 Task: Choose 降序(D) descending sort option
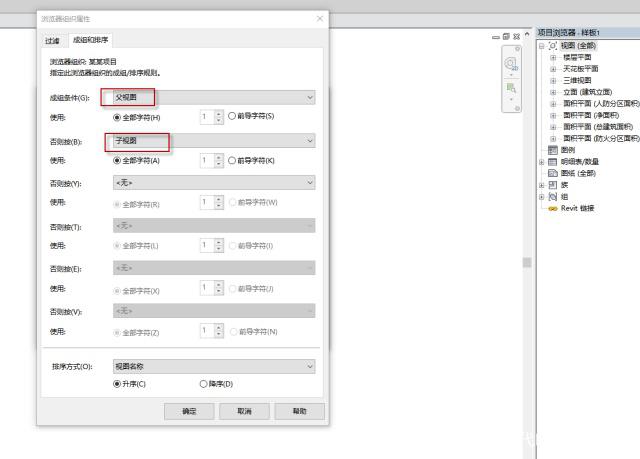pyautogui.click(x=203, y=383)
